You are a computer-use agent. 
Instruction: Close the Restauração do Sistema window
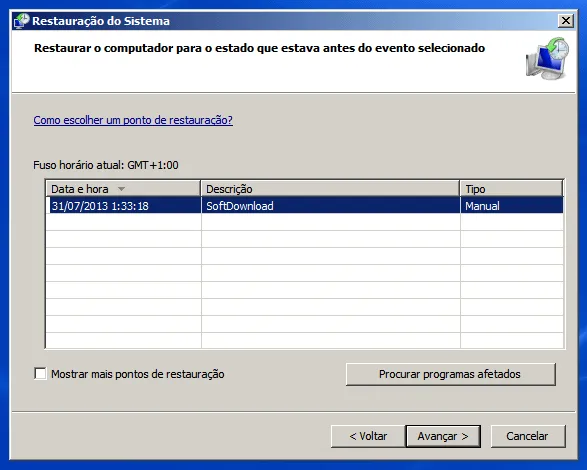coord(565,21)
